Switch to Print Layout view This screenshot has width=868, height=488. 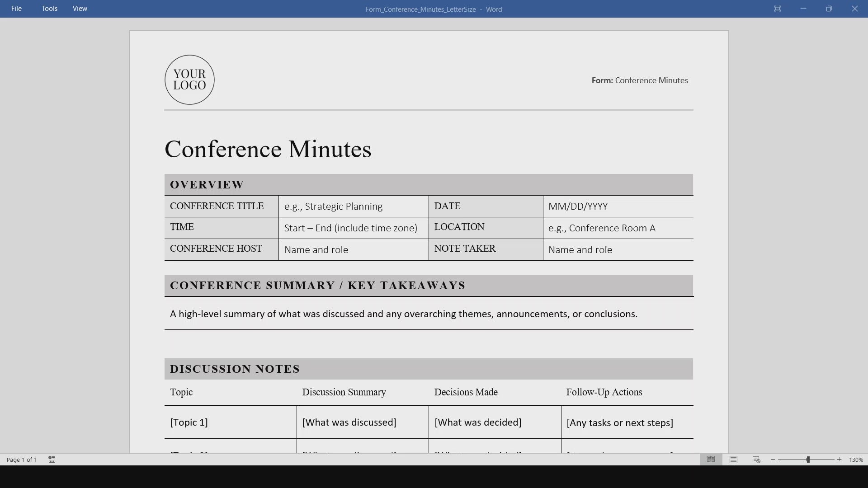point(733,460)
